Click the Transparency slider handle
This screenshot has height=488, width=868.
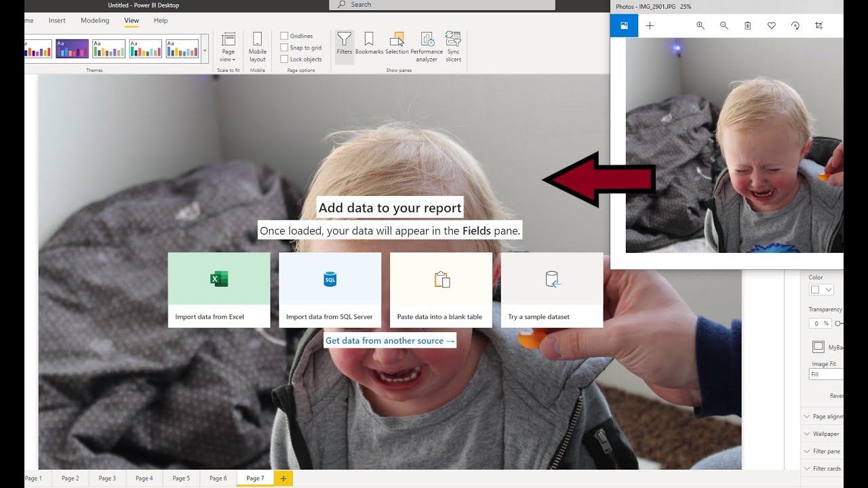click(x=839, y=323)
